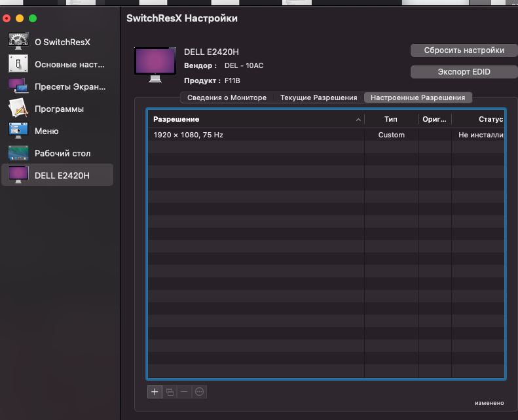The image size is (518, 420).
Task: Click the Ориг... column header
Action: (435, 119)
